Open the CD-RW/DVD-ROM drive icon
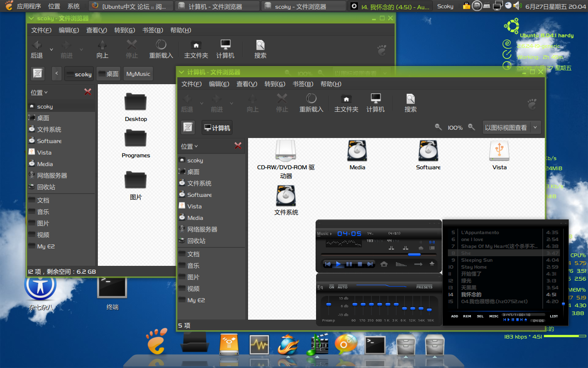The height and width of the screenshot is (368, 588). 286,160
